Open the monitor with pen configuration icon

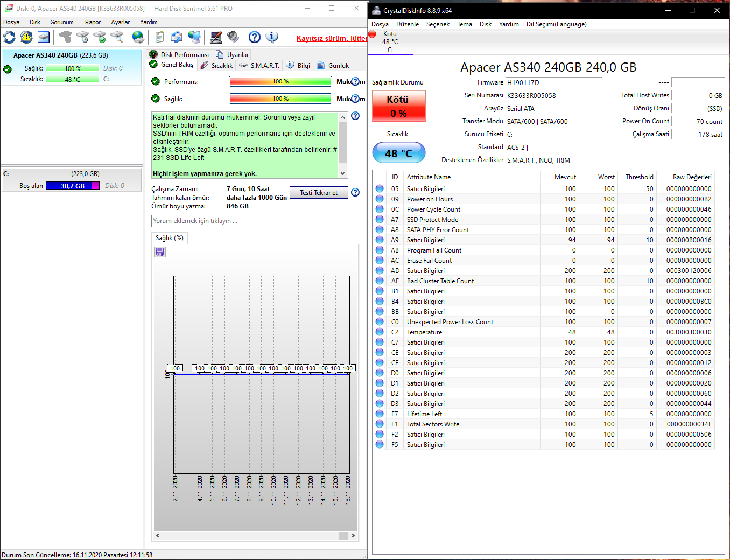(216, 37)
